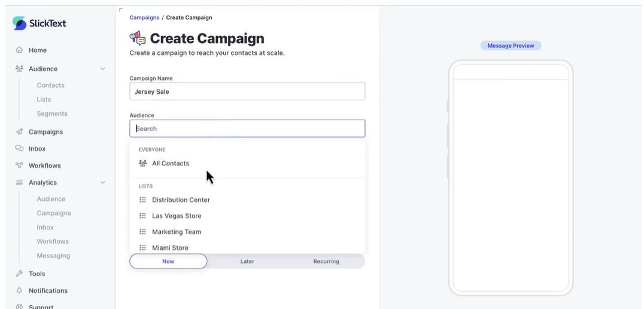Open Inbox via chat bubbles icon

(19, 149)
